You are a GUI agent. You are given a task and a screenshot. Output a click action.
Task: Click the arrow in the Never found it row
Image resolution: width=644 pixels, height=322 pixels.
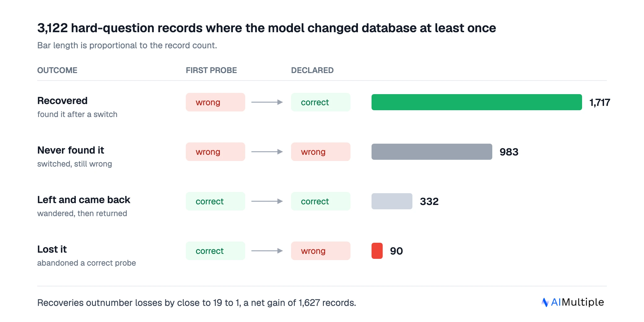click(267, 152)
